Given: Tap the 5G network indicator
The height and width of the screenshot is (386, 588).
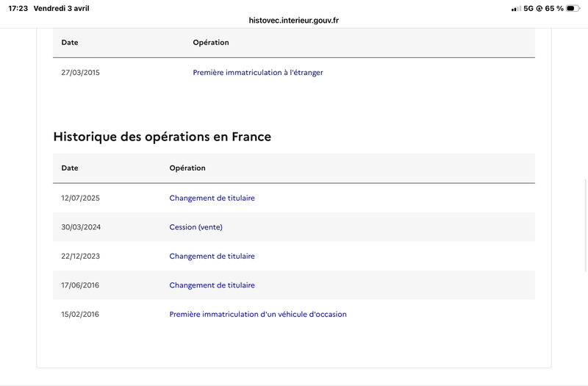Looking at the screenshot, I should 528,8.
